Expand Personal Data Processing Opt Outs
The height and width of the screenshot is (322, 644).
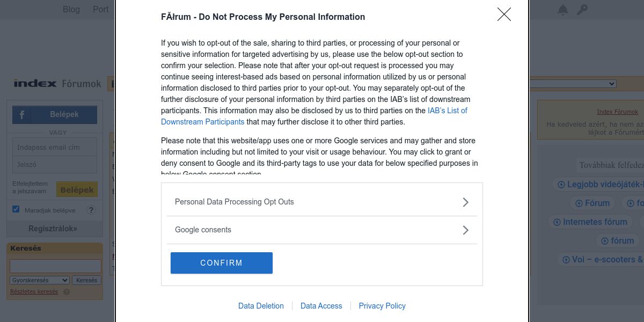(322, 202)
